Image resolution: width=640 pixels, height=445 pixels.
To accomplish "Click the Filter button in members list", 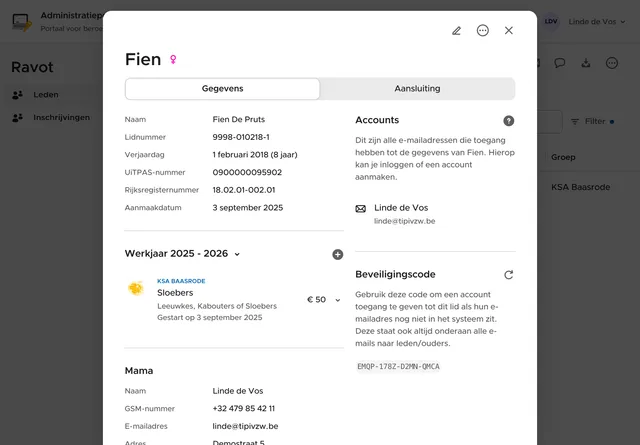I will (590, 121).
